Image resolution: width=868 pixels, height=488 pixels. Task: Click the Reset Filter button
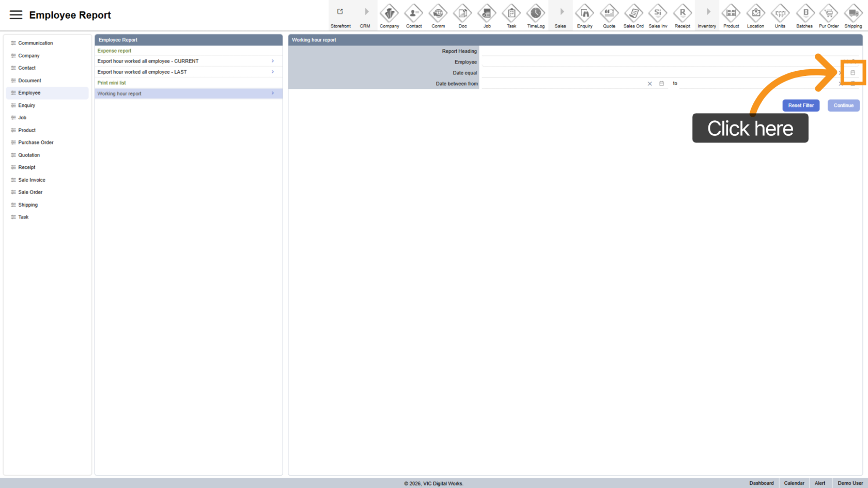(800, 105)
